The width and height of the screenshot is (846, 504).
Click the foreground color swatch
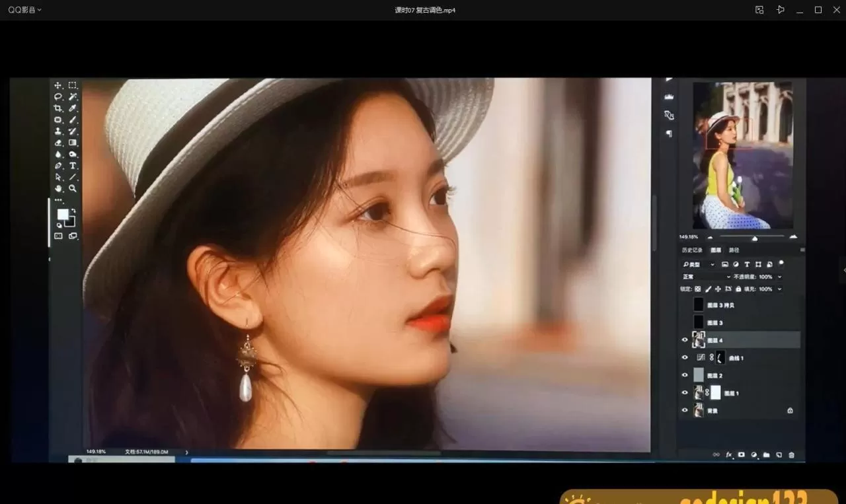(x=63, y=214)
